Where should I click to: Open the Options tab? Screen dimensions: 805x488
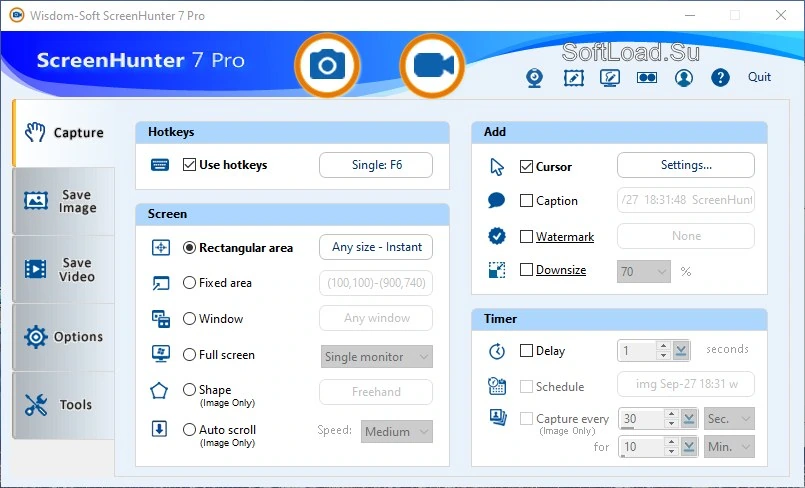64,337
